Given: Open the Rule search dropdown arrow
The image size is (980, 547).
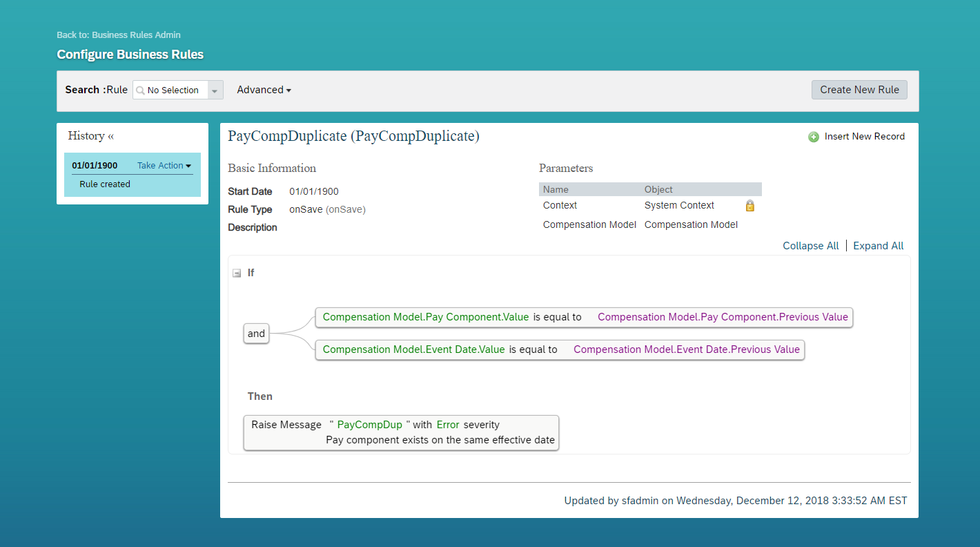Looking at the screenshot, I should [215, 90].
